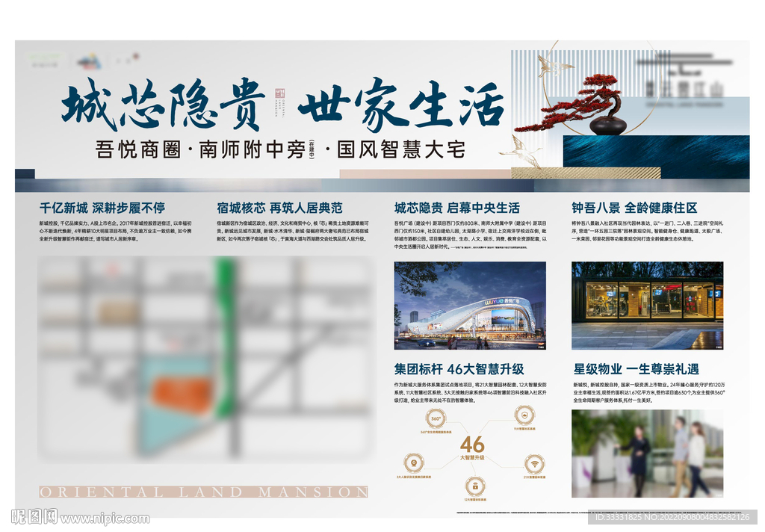Click the green strip on the map
This screenshot has height=532, width=765.
(x=225, y=337)
